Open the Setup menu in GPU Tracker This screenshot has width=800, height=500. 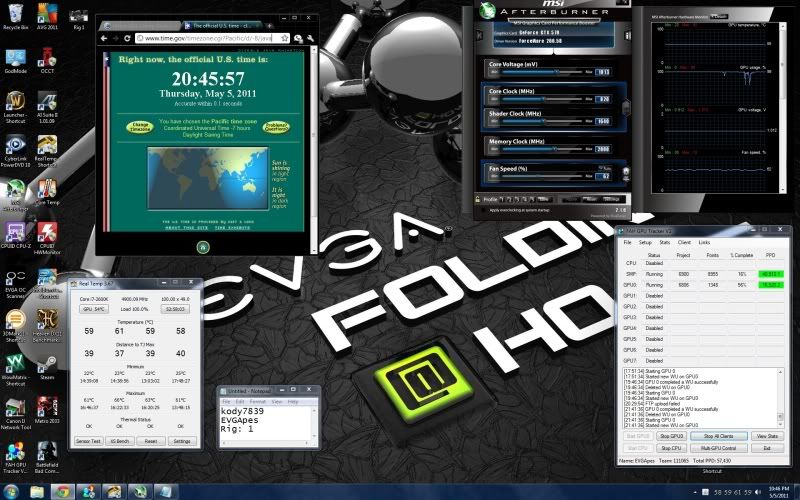[x=645, y=242]
